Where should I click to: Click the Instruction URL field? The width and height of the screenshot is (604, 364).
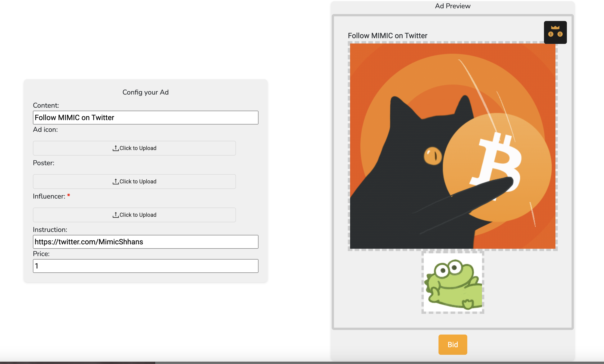pyautogui.click(x=146, y=242)
